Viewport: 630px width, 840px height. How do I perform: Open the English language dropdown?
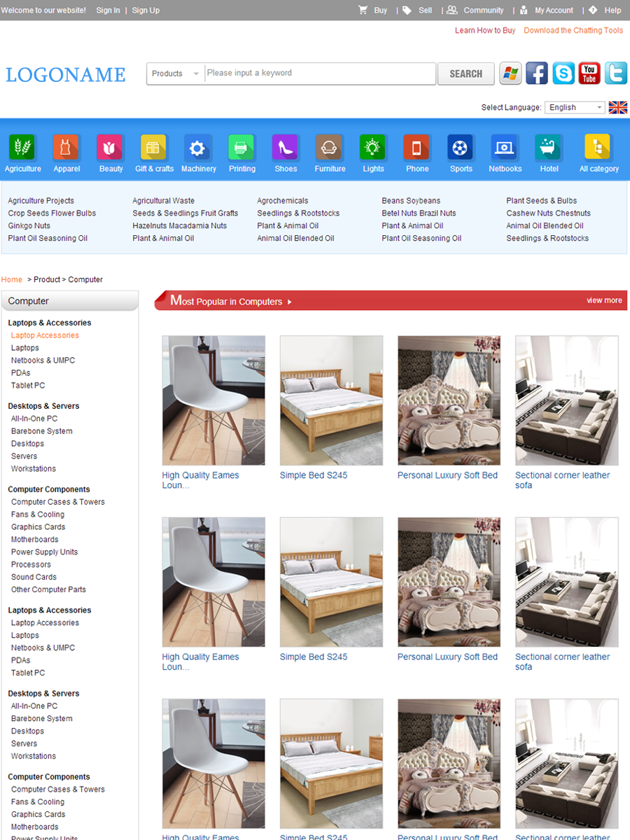point(575,107)
